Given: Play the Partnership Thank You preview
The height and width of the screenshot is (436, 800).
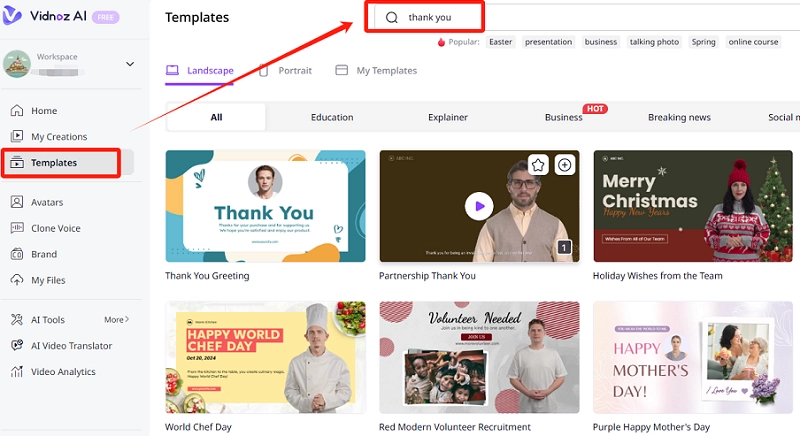Looking at the screenshot, I should pos(479,206).
